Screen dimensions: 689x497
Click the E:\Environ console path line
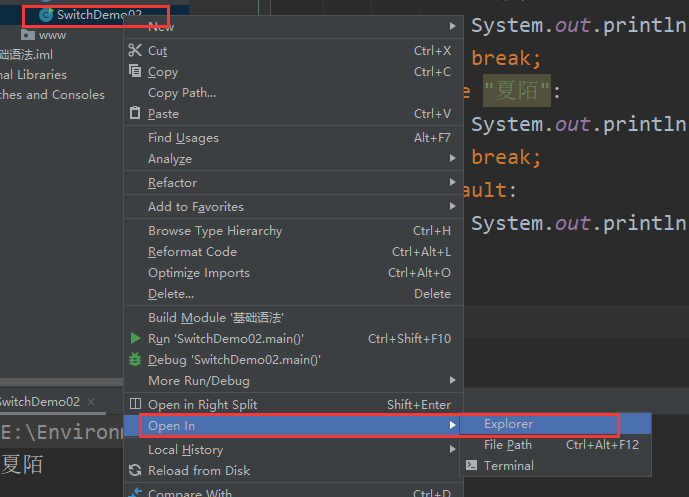(62, 432)
